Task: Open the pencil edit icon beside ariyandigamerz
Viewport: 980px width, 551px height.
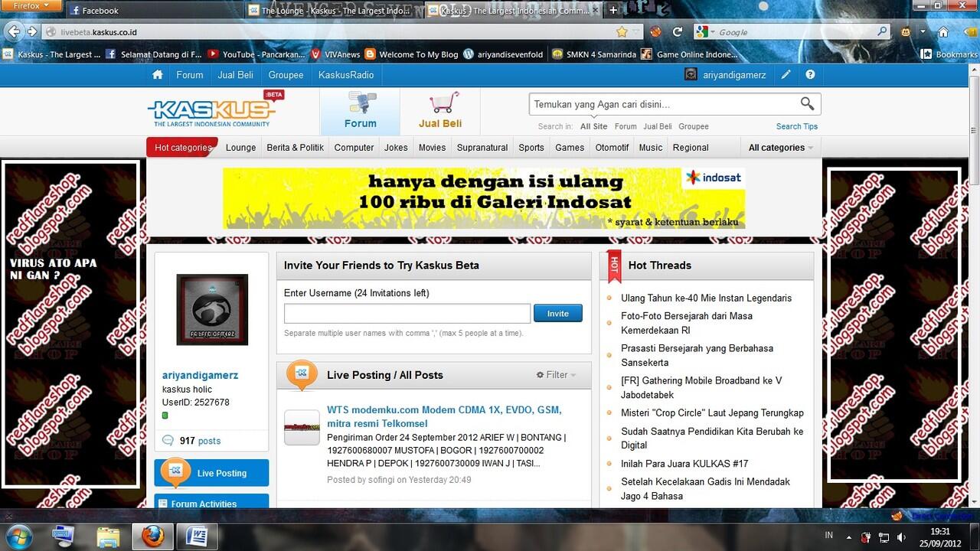Action: pyautogui.click(x=786, y=75)
